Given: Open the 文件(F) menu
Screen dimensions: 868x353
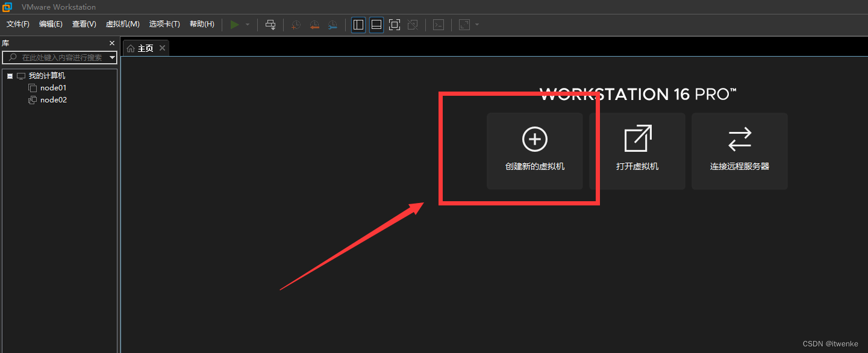Looking at the screenshot, I should (x=18, y=24).
